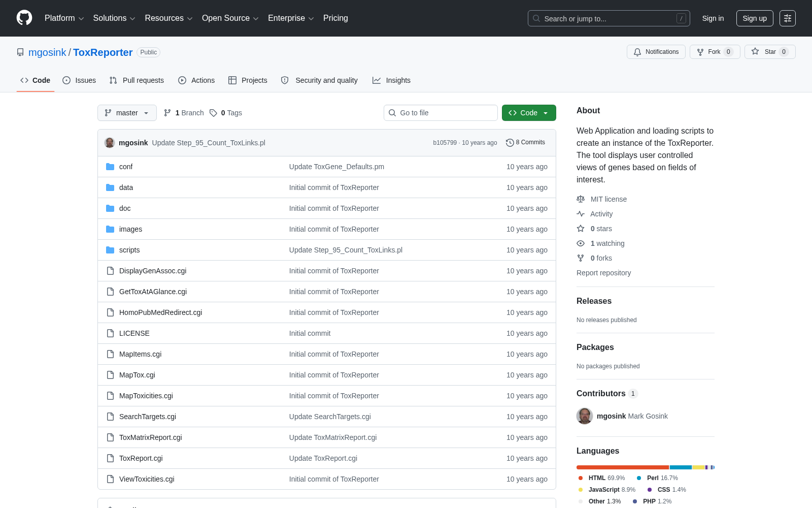Image resolution: width=812 pixels, height=508 pixels.
Task: Open the Pricing page
Action: point(335,18)
